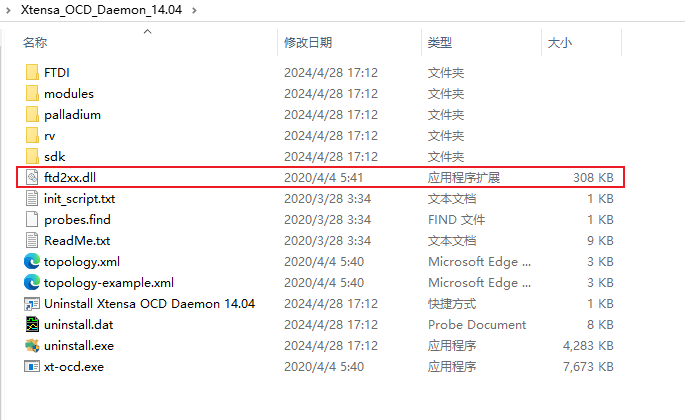The image size is (685, 420).
Task: Click the uninstall.dat file icon
Action: pos(32,324)
